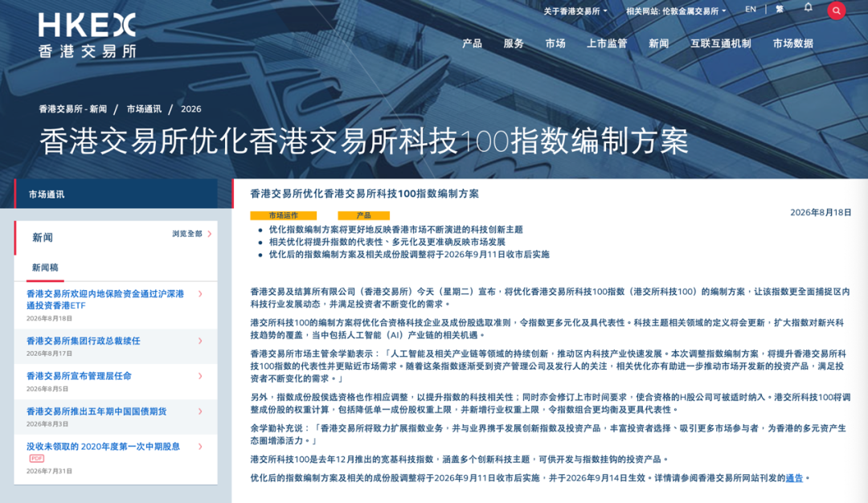This screenshot has height=503, width=868.
Task: Open the 互联互通机制 main menu
Action: pos(721,43)
